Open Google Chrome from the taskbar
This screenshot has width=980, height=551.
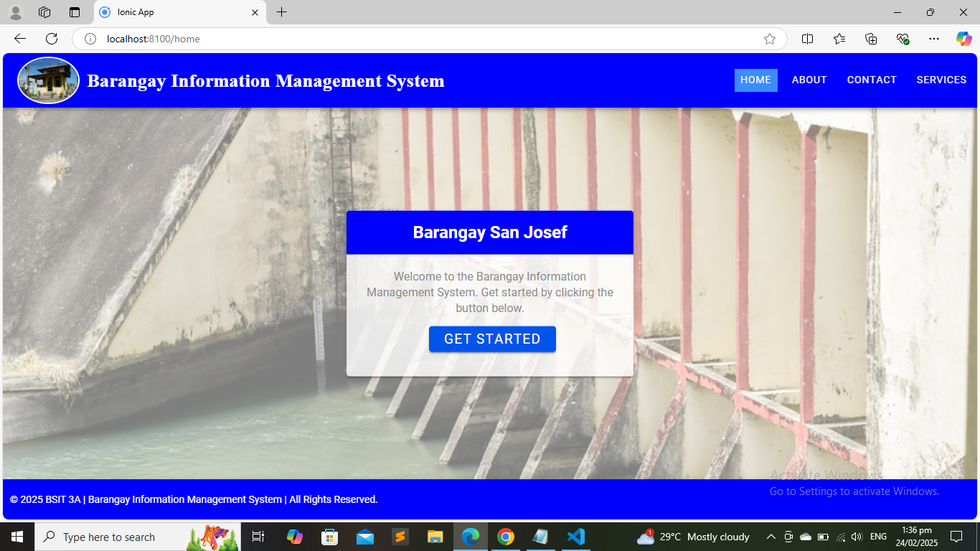point(506,537)
